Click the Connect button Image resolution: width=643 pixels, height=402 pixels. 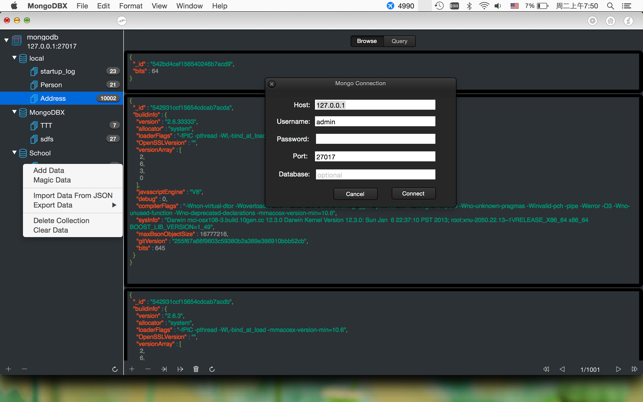(413, 194)
